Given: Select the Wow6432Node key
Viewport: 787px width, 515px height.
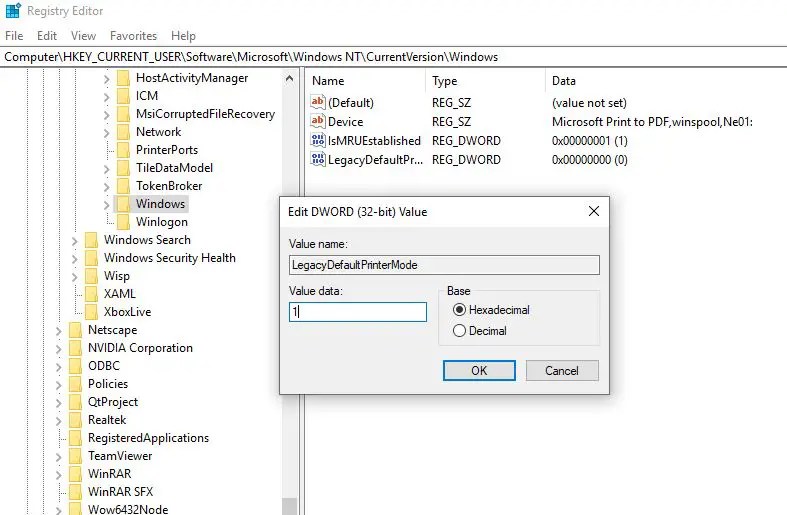Looking at the screenshot, I should tap(128, 509).
